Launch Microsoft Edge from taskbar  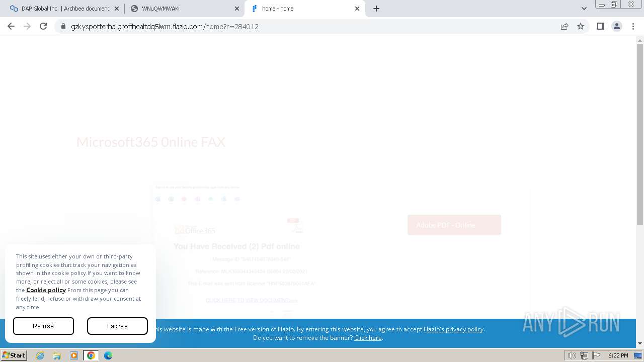click(x=108, y=355)
